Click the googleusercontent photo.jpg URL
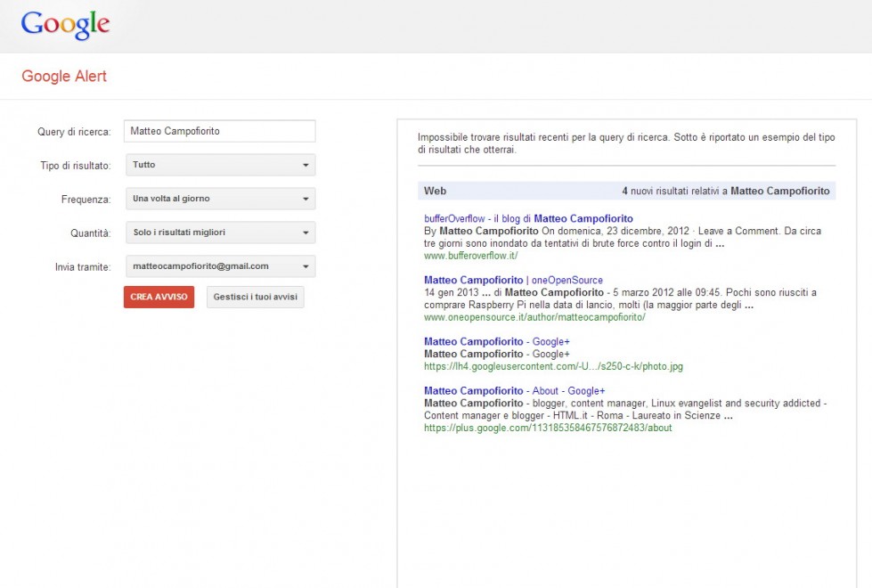This screenshot has height=588, width=872. tap(553, 366)
